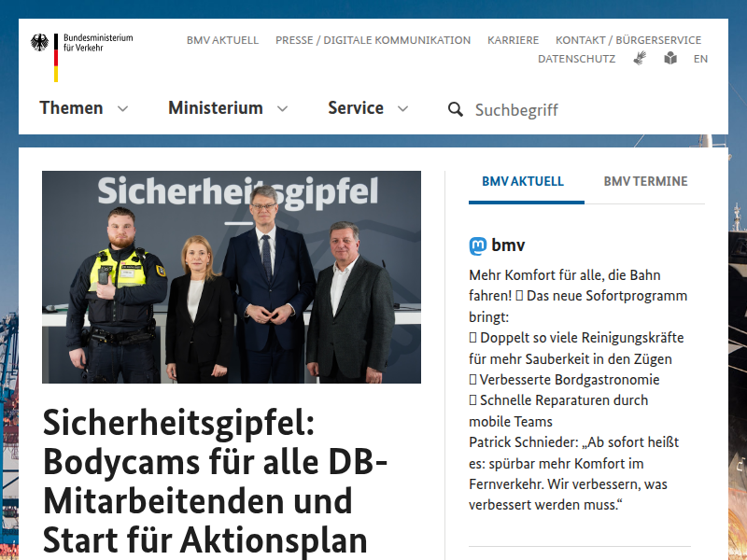Image resolution: width=747 pixels, height=560 pixels.
Task: Open the bmv Mastodon post text
Action: 577,390
